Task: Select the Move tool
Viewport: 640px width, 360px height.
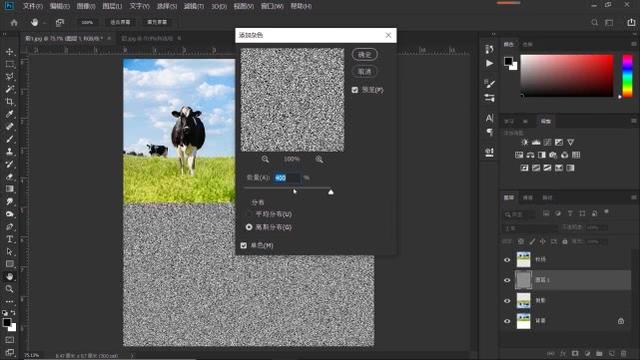Action: [9, 52]
